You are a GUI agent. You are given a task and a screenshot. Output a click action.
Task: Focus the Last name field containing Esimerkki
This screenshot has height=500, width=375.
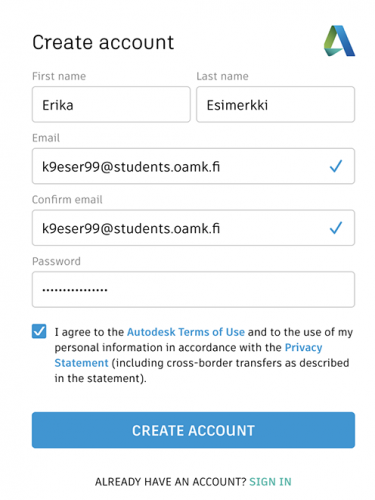click(275, 104)
